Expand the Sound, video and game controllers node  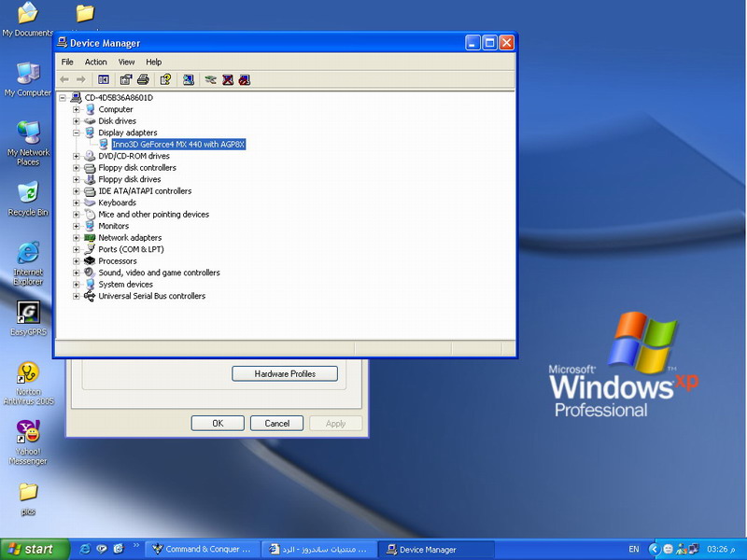pyautogui.click(x=76, y=273)
